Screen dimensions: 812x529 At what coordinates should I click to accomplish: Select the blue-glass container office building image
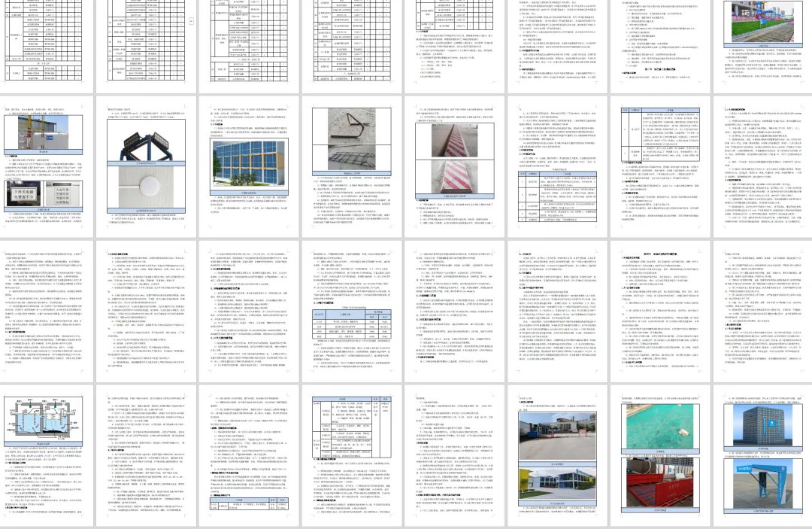coord(249,164)
